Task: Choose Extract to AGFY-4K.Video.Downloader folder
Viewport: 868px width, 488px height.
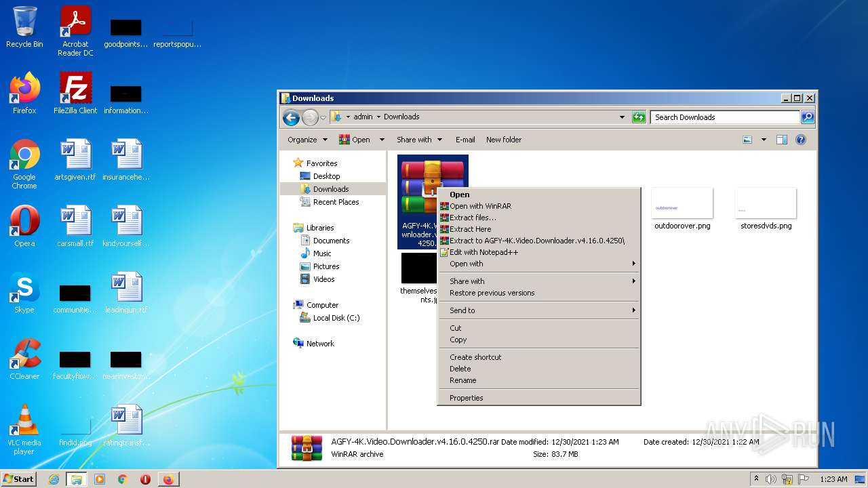Action: (x=539, y=241)
